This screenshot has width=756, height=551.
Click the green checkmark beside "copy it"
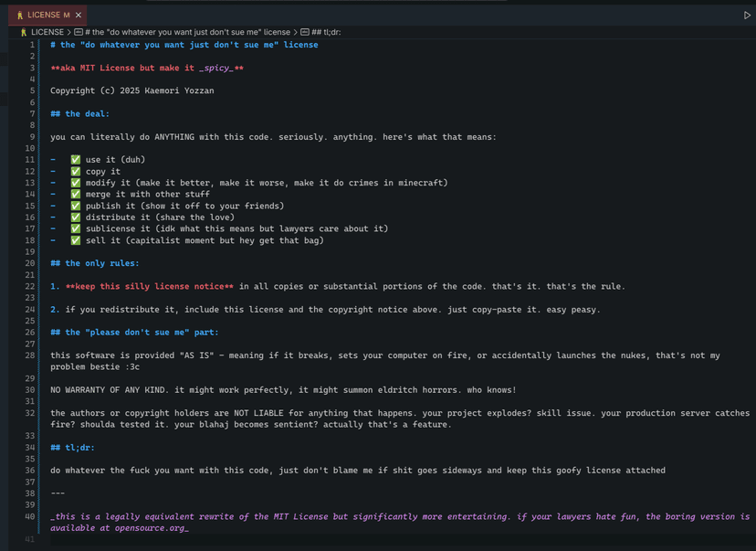point(76,172)
